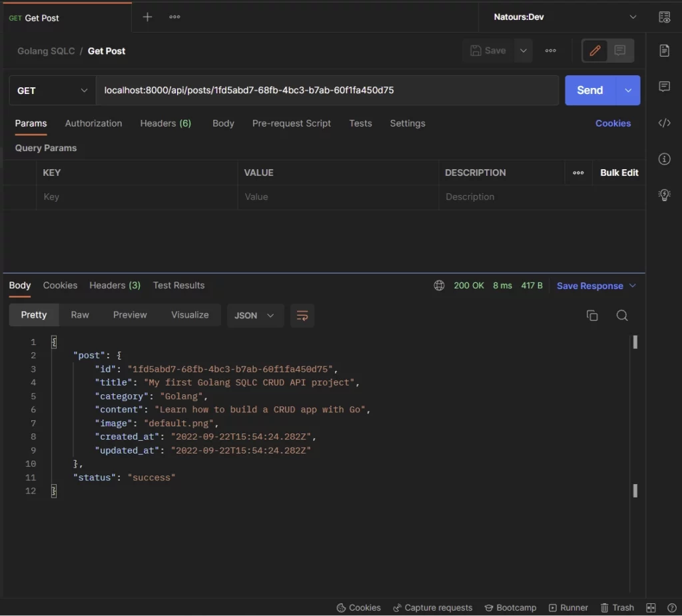This screenshot has width=682, height=616.
Task: Click the query param Key field
Action: coord(137,197)
